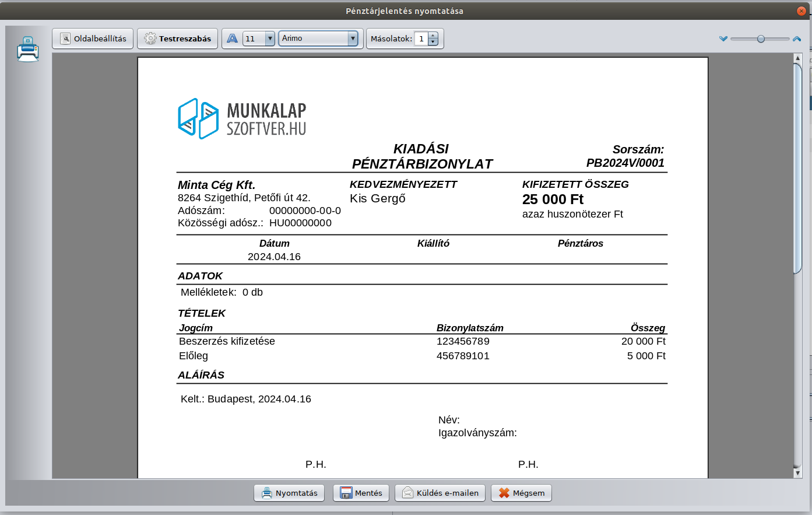The height and width of the screenshot is (515, 812).
Task: Click the Másolatok copies number field
Action: [x=421, y=38]
